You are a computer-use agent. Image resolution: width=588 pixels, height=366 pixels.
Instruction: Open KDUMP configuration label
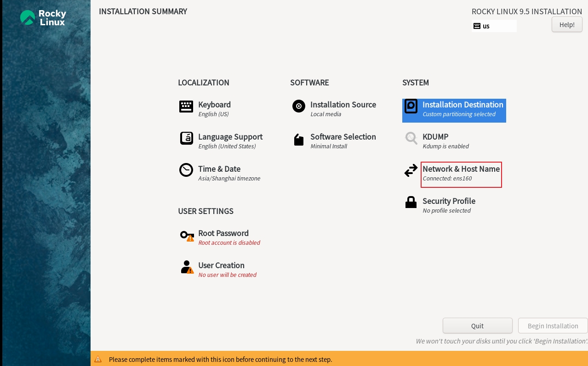(435, 137)
